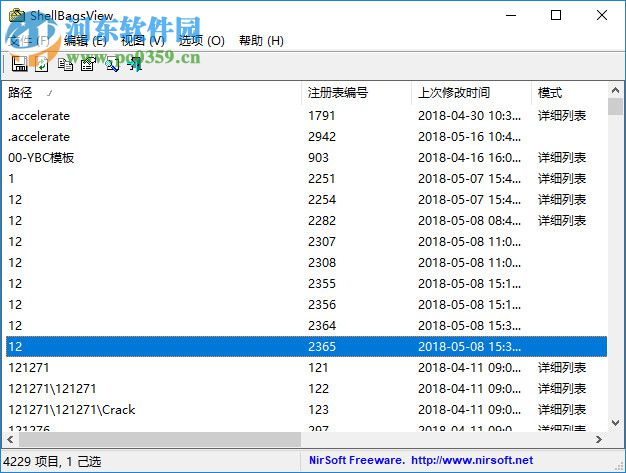This screenshot has width=626, height=473.
Task: Click the Refresh toolbar icon
Action: pyautogui.click(x=42, y=64)
